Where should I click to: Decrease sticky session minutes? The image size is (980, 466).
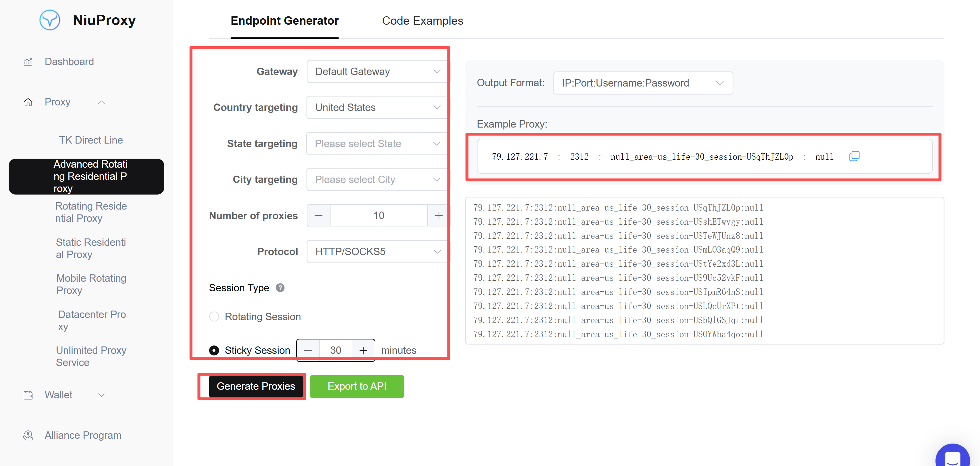308,350
